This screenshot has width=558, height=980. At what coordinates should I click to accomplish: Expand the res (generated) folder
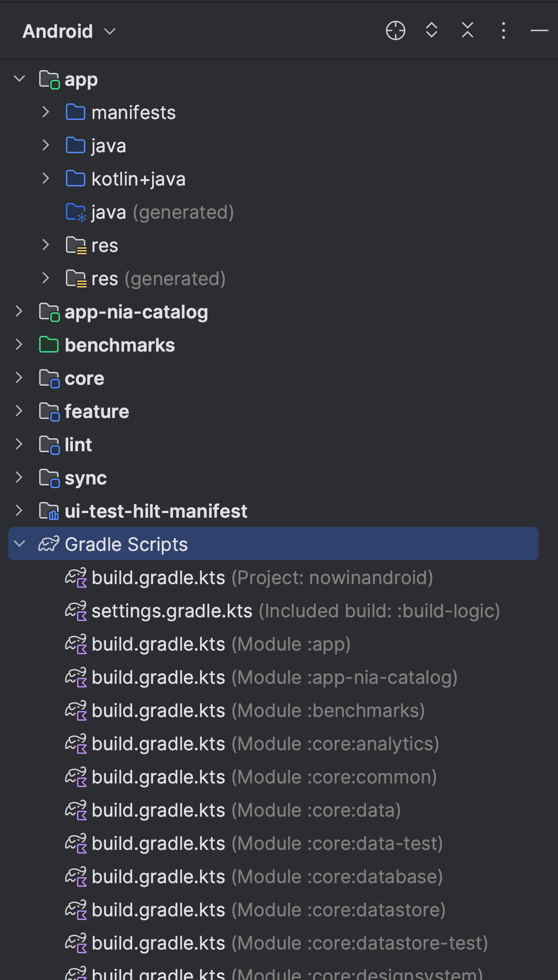pos(46,278)
